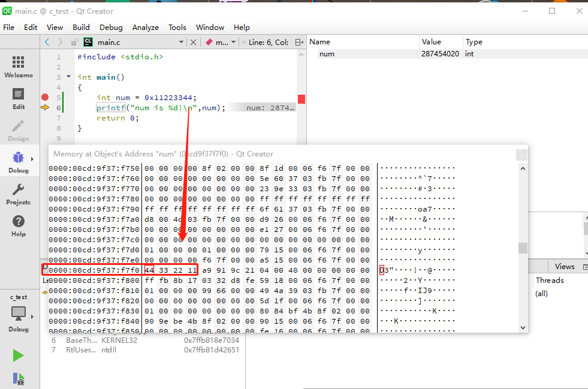This screenshot has height=389, width=588.
Task: Open the Projects mode
Action: [19, 194]
